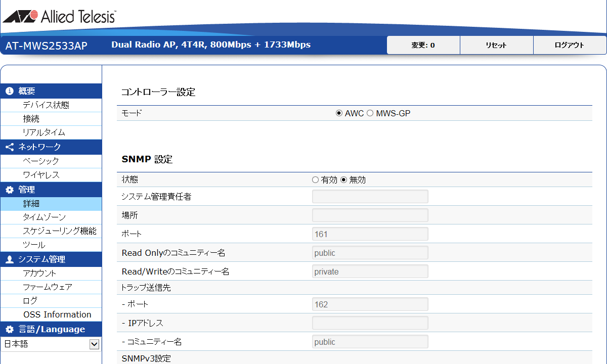Open the デバイス状態 page
The width and height of the screenshot is (607, 364).
pyautogui.click(x=46, y=105)
